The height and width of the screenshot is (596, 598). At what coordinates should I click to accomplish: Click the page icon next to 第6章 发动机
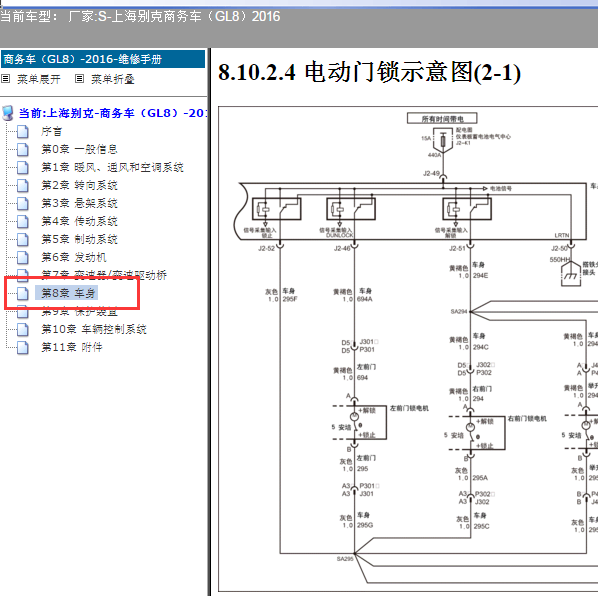(23, 257)
